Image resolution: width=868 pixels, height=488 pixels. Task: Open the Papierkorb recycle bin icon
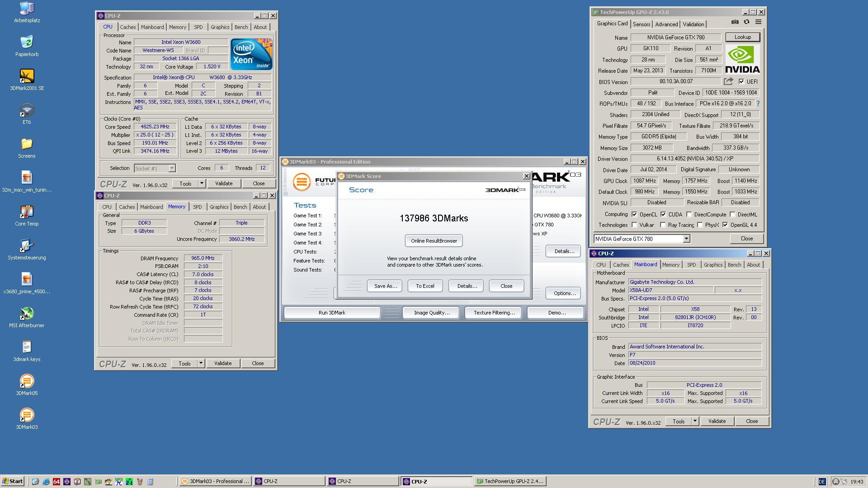27,46
